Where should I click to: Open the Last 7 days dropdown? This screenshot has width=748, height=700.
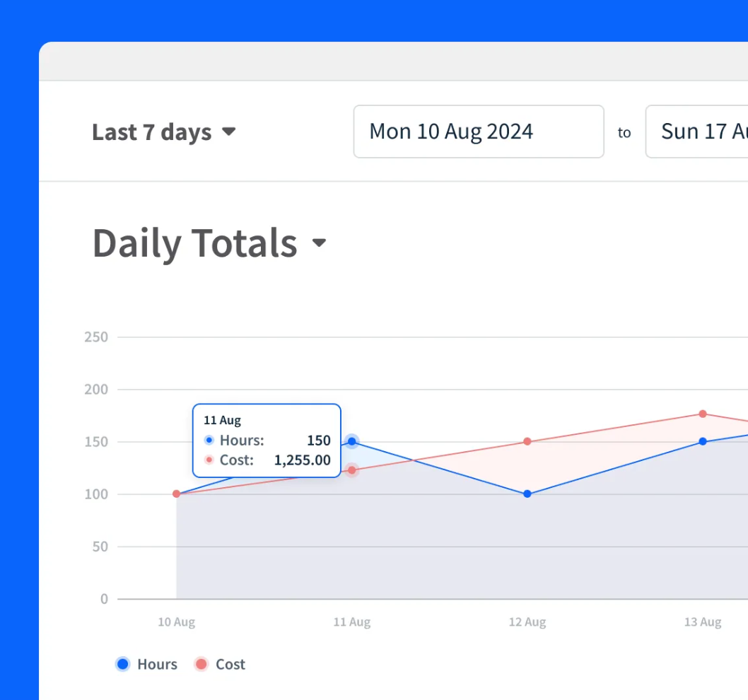pyautogui.click(x=163, y=132)
